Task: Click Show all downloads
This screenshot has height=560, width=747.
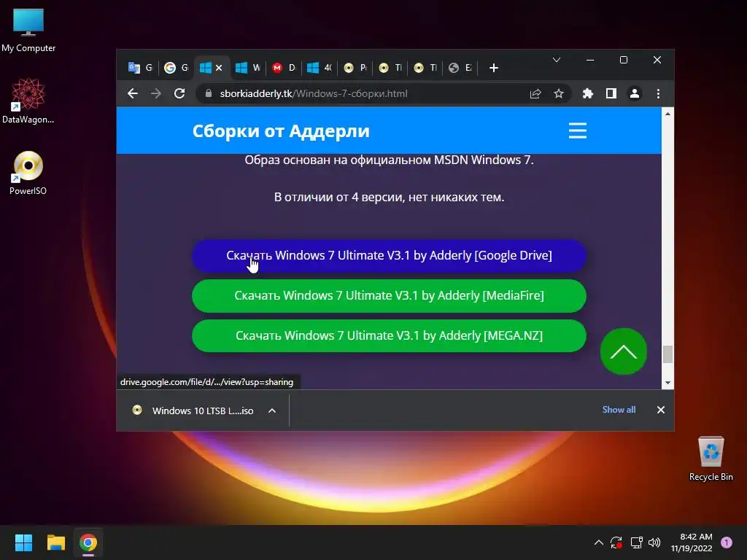Action: [x=619, y=410]
